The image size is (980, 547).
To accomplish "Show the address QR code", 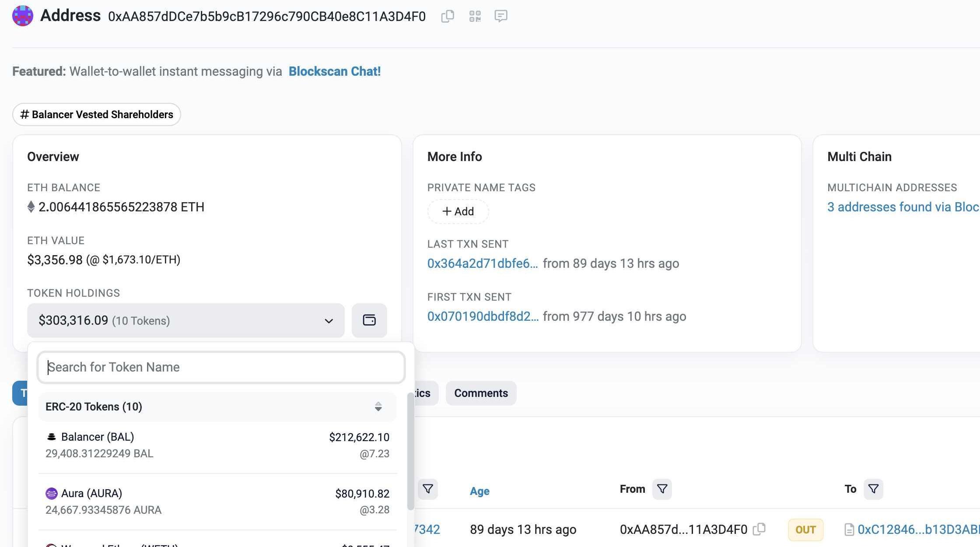I will (475, 16).
